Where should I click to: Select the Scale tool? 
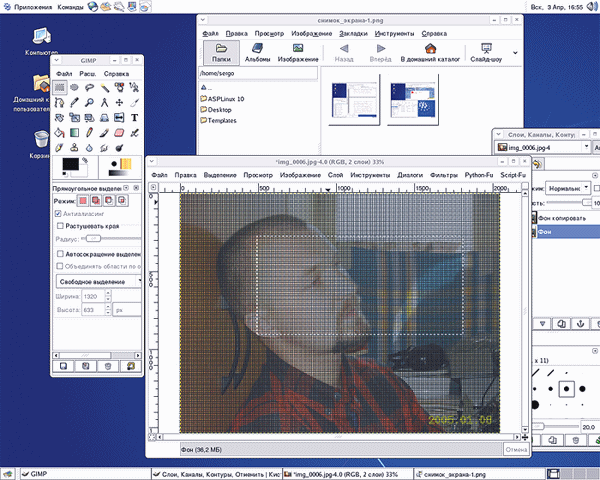tap(74, 118)
